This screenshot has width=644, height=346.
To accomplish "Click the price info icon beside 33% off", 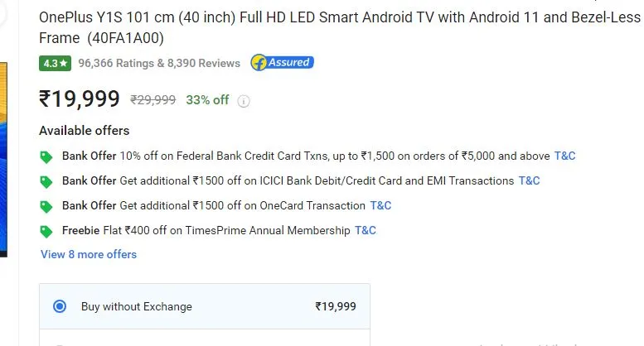I will click(x=244, y=101).
